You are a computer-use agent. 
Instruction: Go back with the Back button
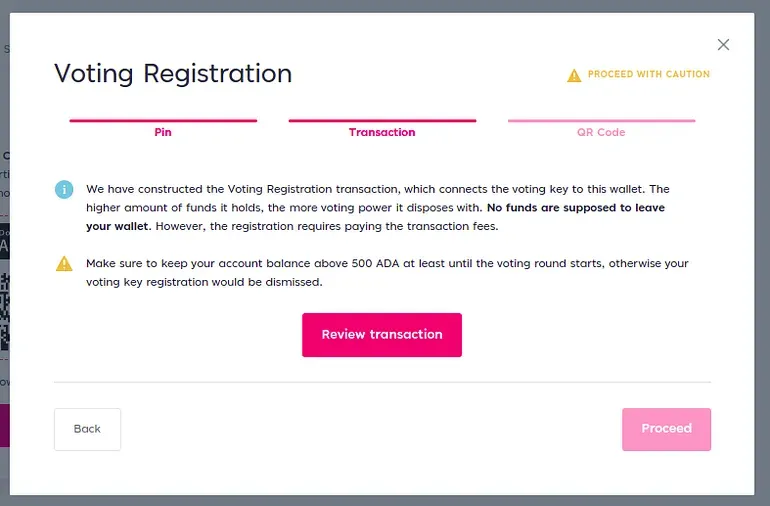(x=87, y=429)
